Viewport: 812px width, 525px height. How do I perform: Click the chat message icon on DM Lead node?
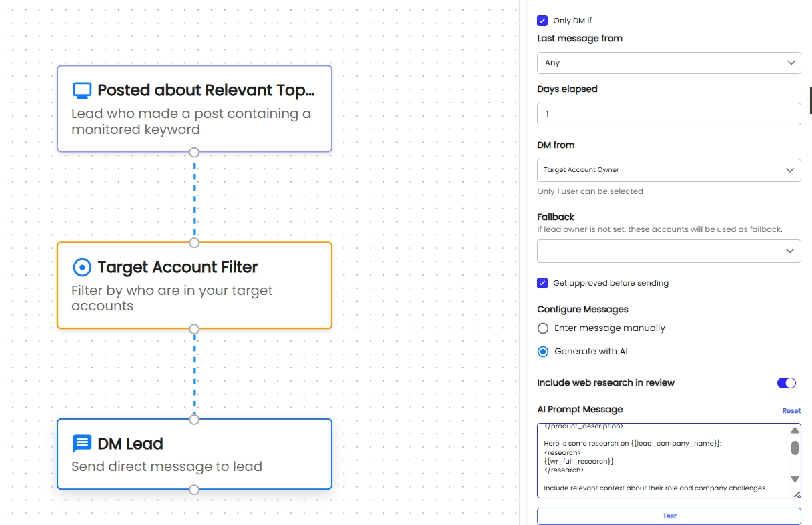click(x=81, y=444)
